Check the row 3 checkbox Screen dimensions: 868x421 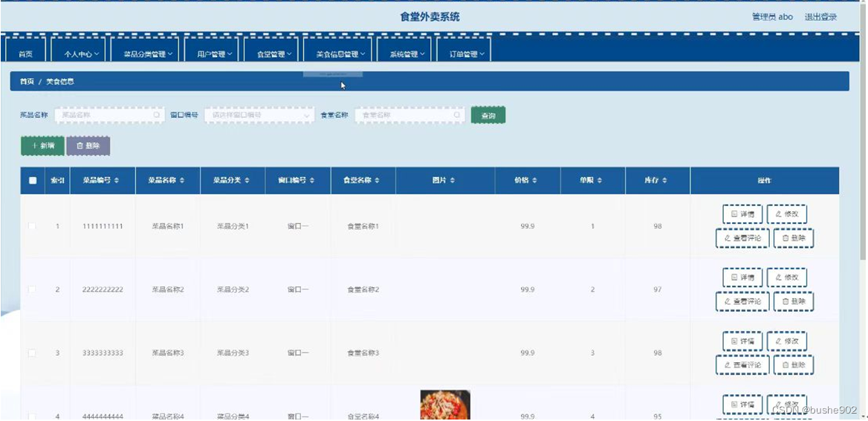(32, 353)
